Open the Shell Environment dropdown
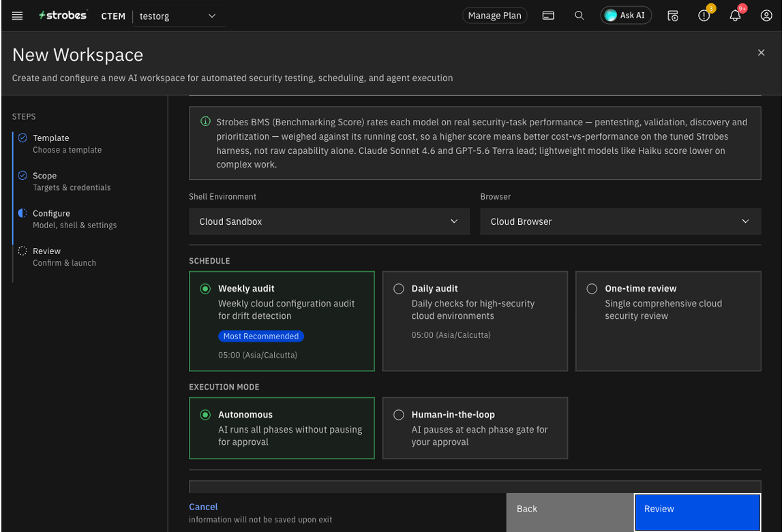The width and height of the screenshot is (784, 532). pos(329,221)
